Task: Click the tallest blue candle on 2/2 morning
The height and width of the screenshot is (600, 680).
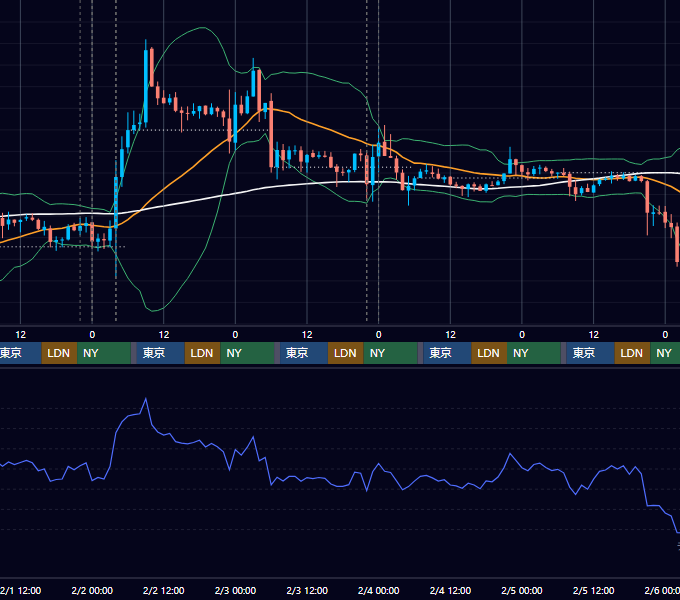Action: 146,87
